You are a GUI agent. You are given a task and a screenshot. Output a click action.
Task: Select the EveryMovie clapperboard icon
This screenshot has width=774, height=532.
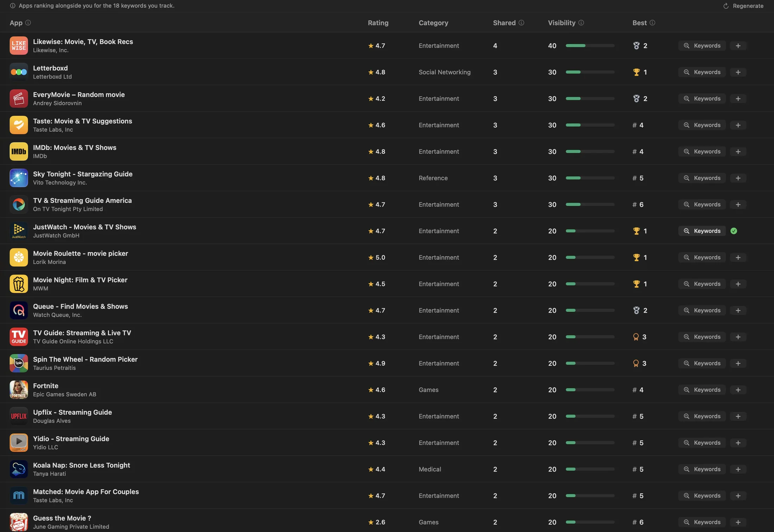pos(19,99)
